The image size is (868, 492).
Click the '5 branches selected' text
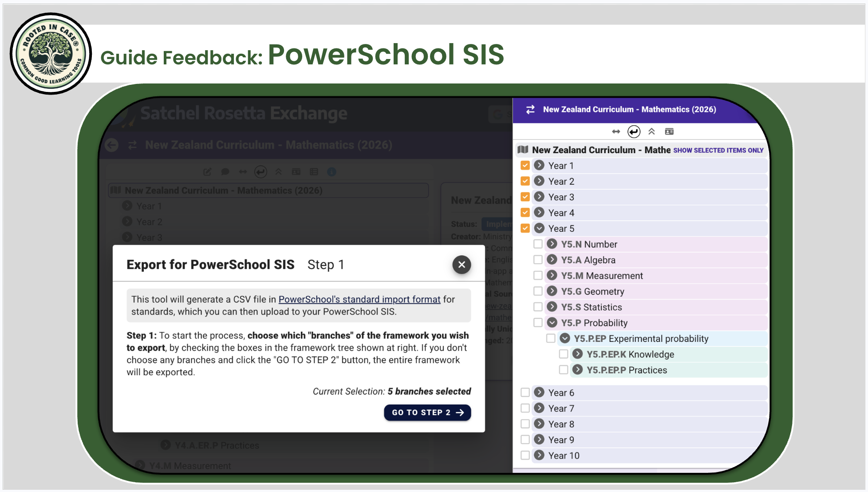click(429, 391)
